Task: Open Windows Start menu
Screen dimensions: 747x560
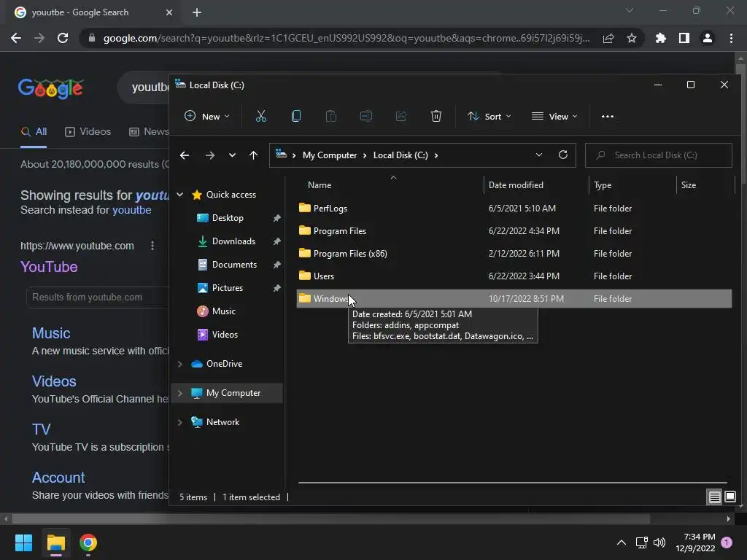Action: (x=23, y=542)
